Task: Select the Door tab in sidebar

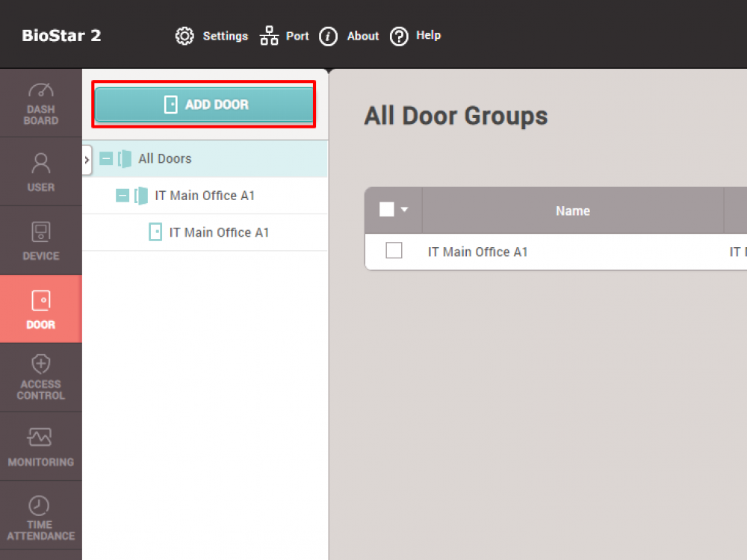Action: pos(40,309)
